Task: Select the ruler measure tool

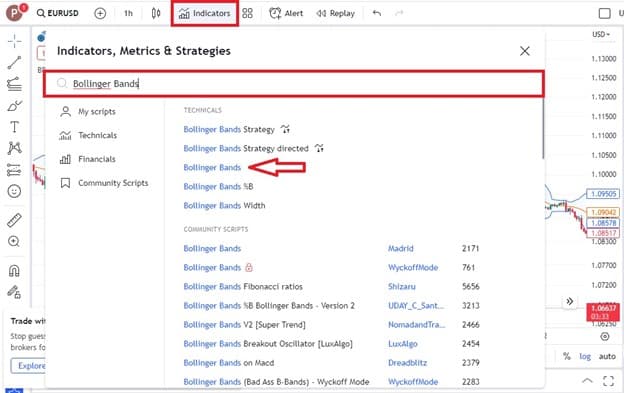Action: 14,220
